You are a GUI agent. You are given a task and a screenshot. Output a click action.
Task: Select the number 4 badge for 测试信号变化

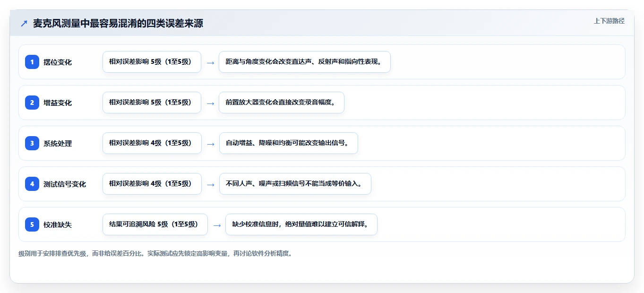(x=32, y=184)
